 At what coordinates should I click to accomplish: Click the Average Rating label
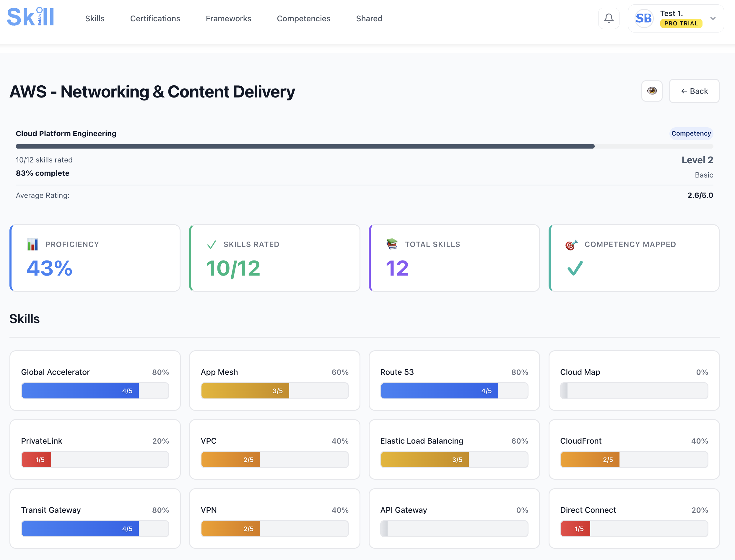43,195
